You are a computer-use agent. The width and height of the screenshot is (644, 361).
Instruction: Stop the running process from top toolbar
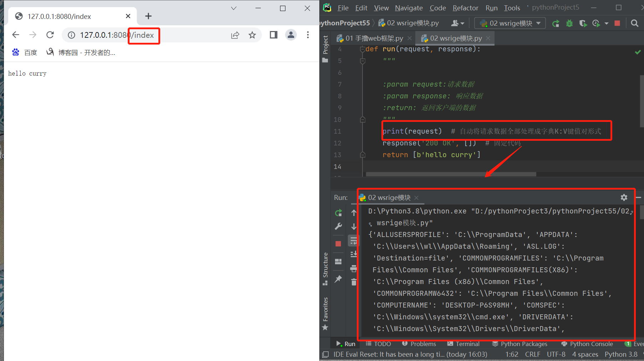617,23
